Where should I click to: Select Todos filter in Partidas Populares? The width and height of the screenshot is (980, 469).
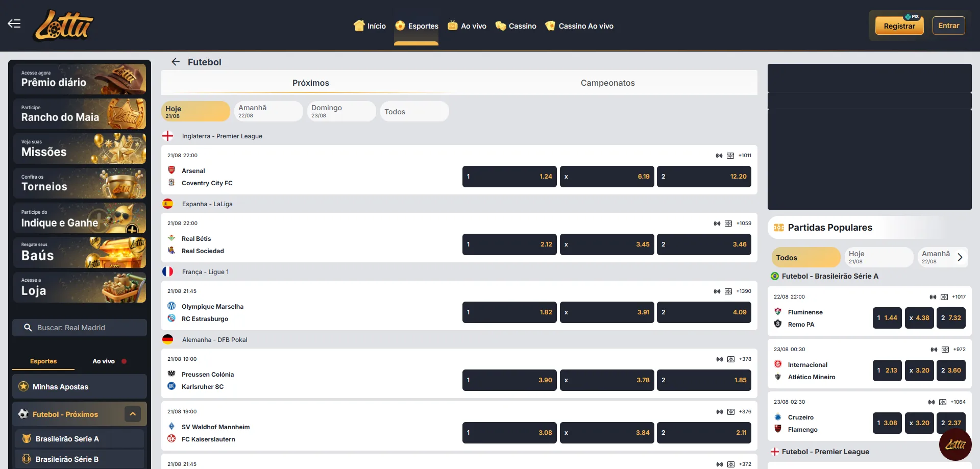(x=806, y=257)
